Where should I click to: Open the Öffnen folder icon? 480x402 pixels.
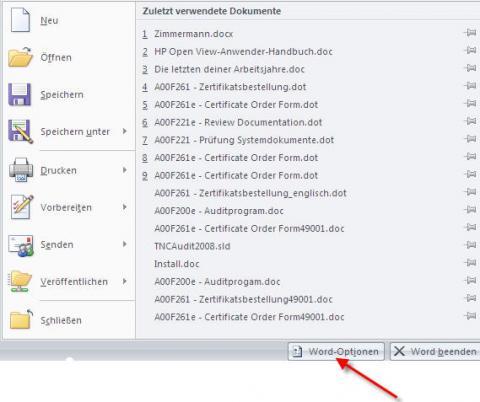click(x=20, y=57)
